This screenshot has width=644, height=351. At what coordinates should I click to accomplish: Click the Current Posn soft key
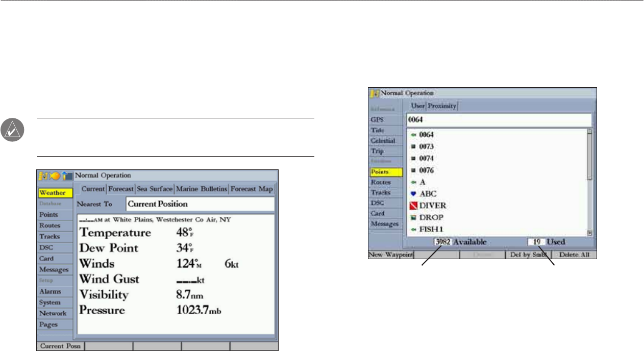click(60, 346)
